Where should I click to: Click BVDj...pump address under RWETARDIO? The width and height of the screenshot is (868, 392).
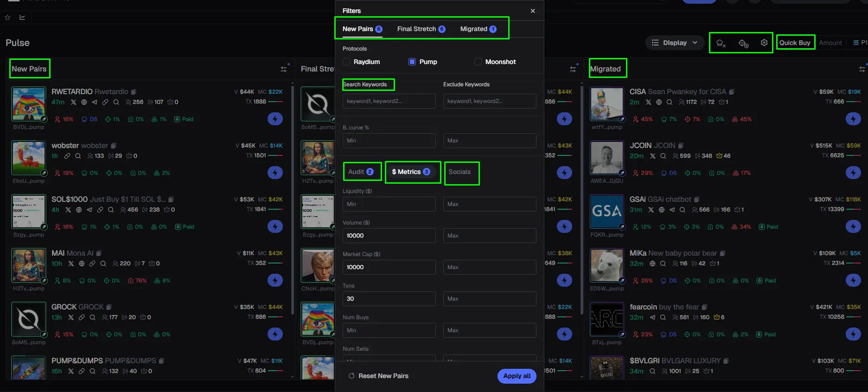pyautogui.click(x=29, y=127)
